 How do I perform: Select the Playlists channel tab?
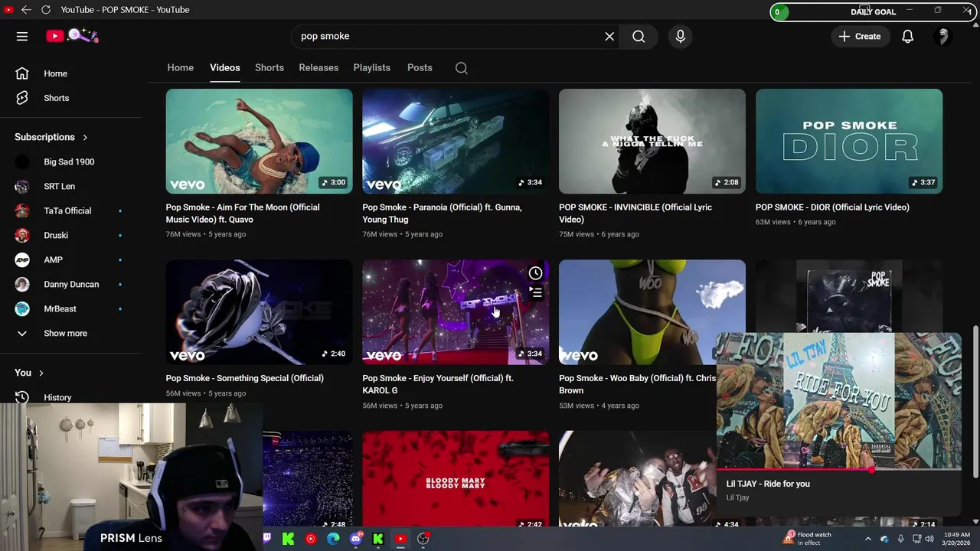372,67
